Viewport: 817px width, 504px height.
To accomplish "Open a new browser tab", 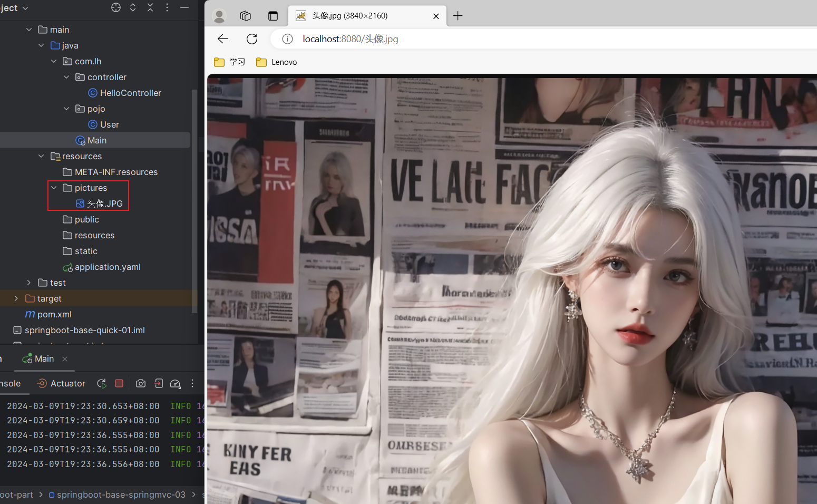I will point(458,16).
